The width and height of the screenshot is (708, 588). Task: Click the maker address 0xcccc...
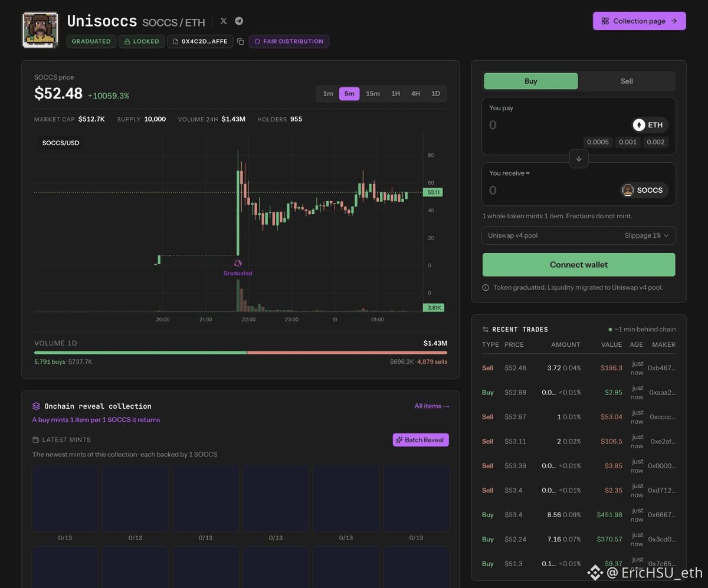[662, 417]
